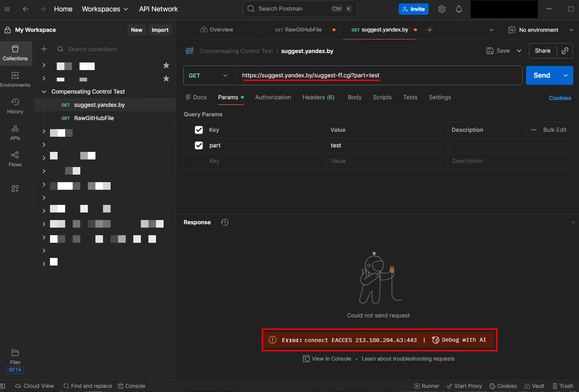Add new collection with plus icon

click(x=44, y=49)
